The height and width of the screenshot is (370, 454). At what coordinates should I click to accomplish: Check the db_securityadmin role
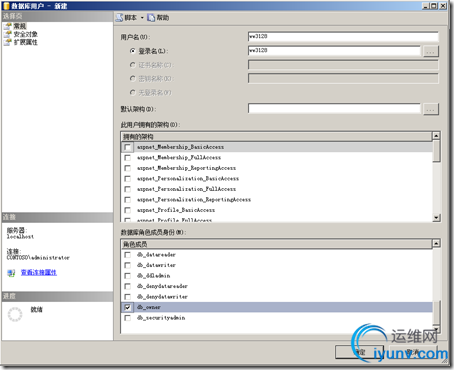pyautogui.click(x=127, y=318)
